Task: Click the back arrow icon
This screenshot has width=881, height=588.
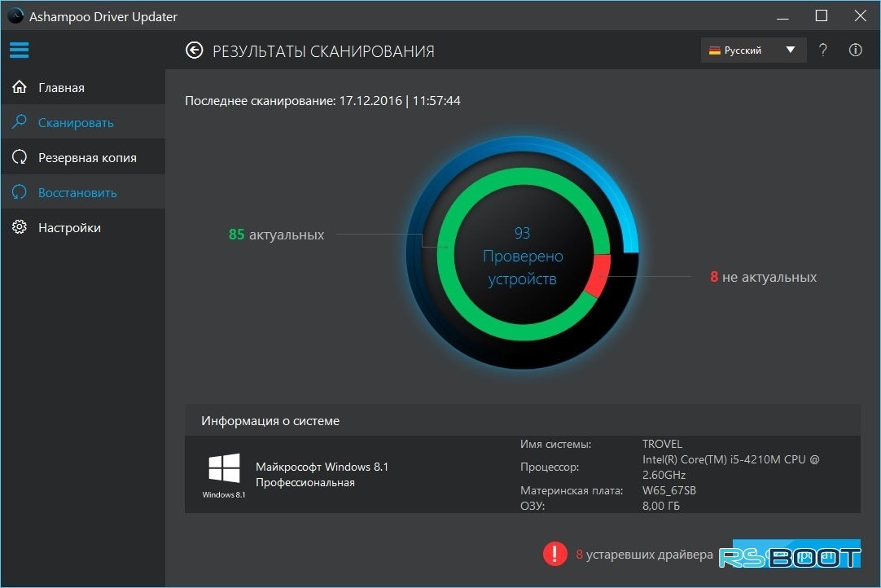Action: 195,50
